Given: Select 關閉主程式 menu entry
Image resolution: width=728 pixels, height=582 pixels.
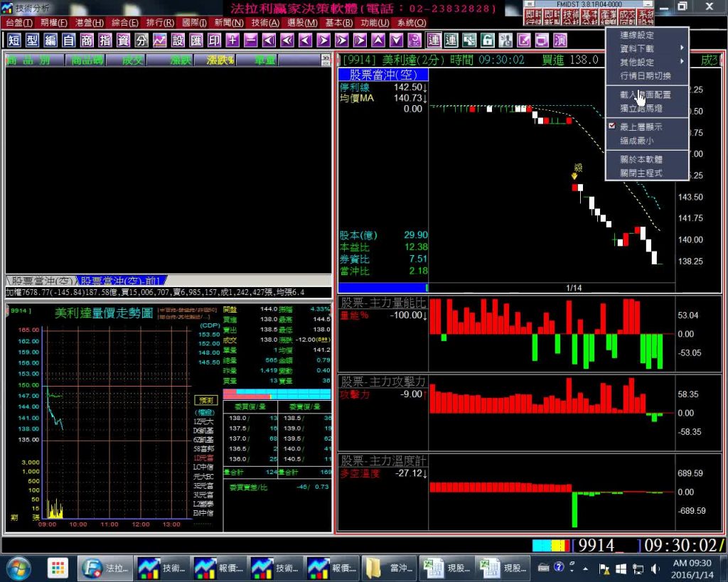Looking at the screenshot, I should 647,173.
